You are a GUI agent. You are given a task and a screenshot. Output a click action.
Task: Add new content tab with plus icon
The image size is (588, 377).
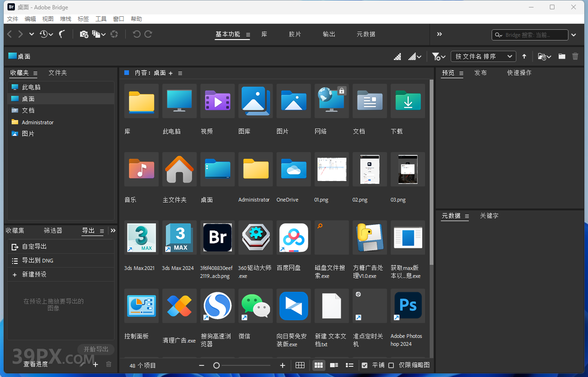coord(170,73)
